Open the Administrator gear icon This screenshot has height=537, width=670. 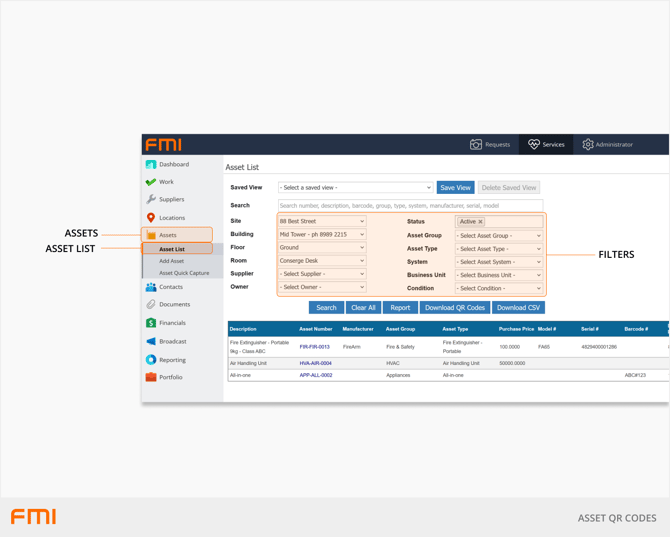click(x=588, y=144)
